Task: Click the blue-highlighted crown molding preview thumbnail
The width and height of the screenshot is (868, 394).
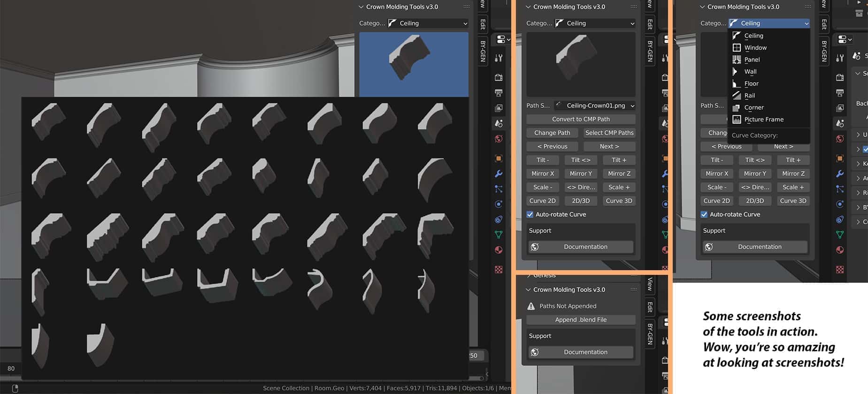Action: tap(414, 64)
